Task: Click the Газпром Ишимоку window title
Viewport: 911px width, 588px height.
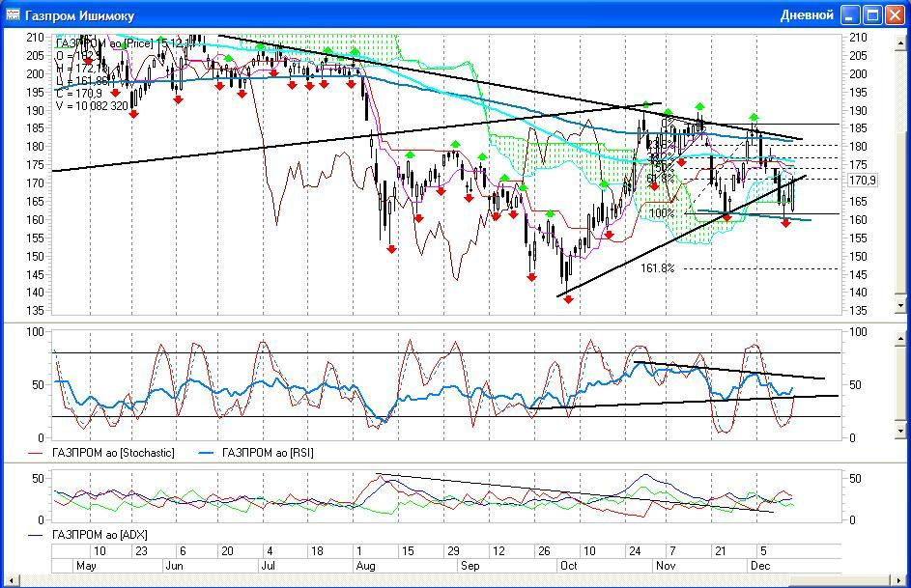Action: pos(79,15)
